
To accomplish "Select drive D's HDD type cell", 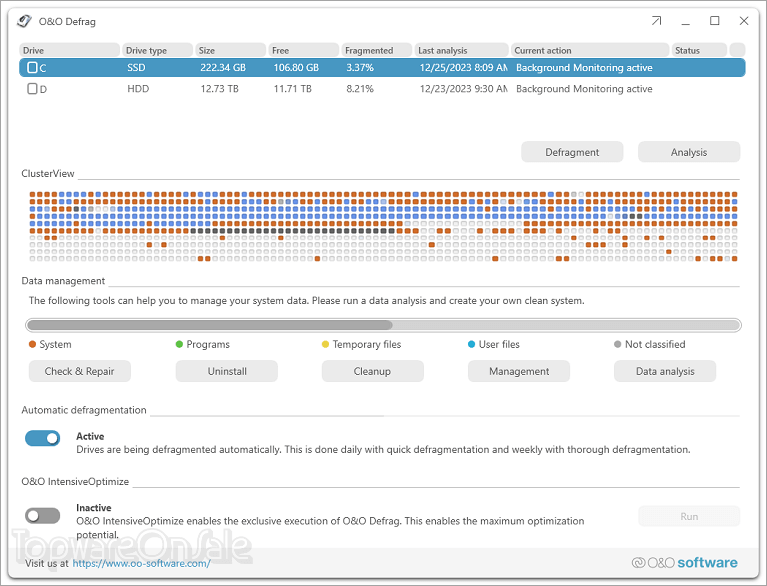I will point(138,89).
